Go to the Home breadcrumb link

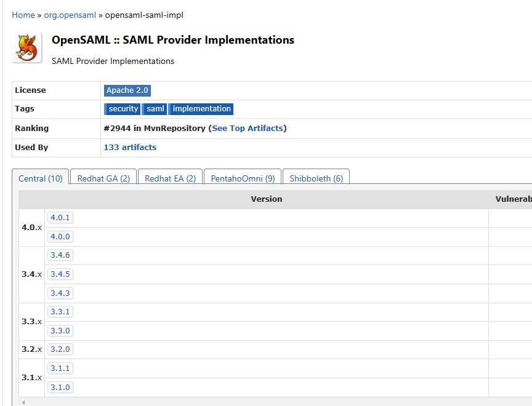click(x=23, y=15)
